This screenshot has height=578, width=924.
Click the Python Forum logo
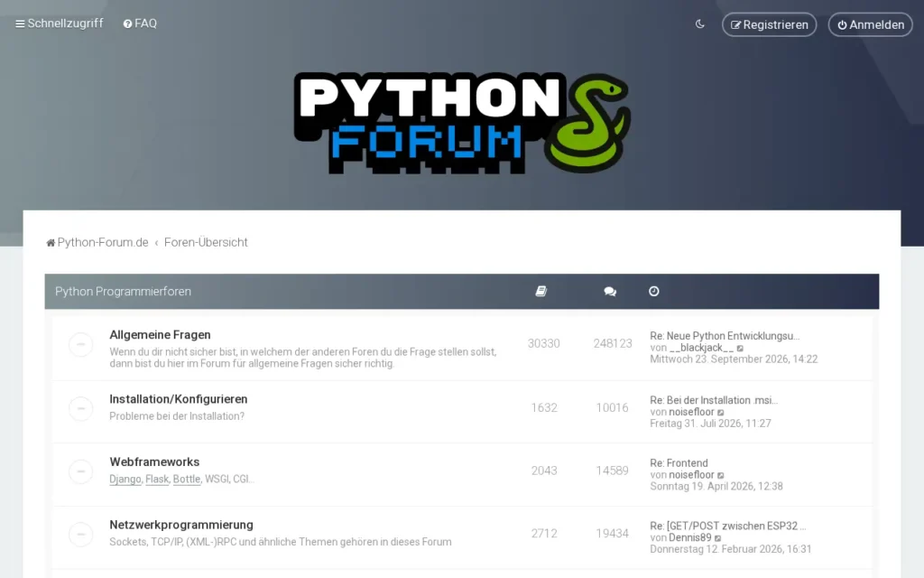coord(462,123)
